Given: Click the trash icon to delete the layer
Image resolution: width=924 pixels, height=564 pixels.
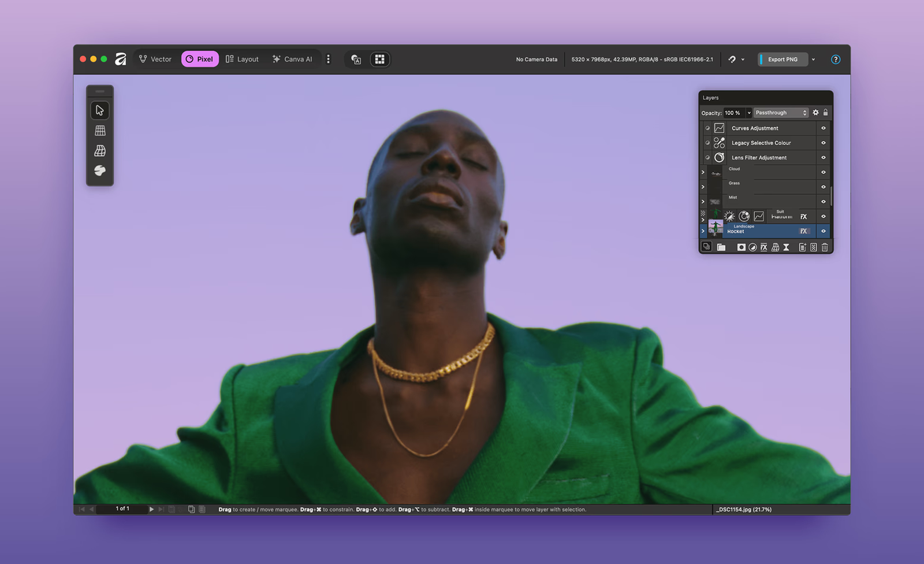Looking at the screenshot, I should 825,247.
